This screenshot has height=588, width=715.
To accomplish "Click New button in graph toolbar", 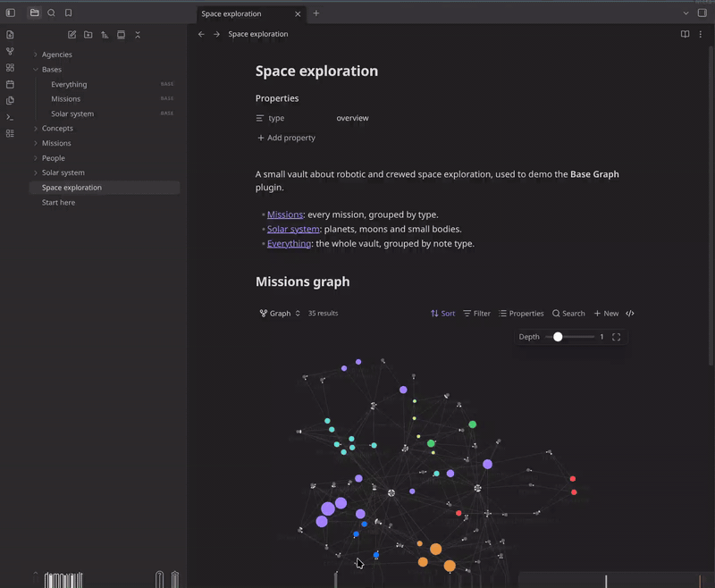I will [606, 313].
